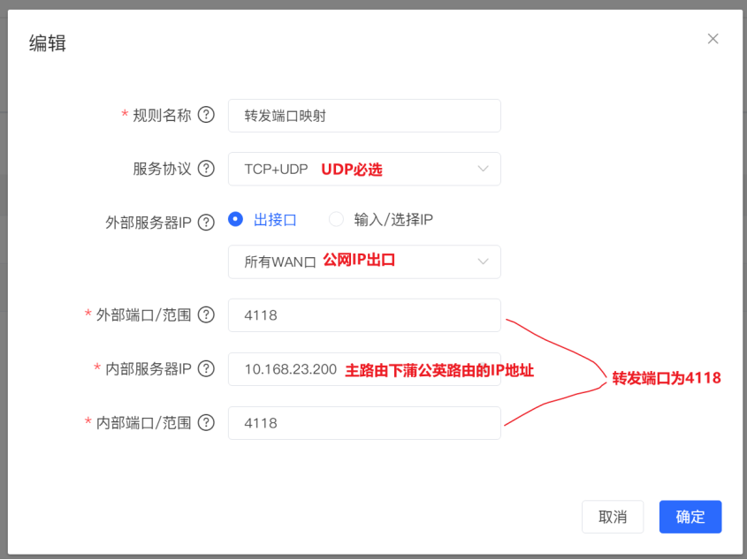Select the 出接口 radio option

click(x=236, y=220)
